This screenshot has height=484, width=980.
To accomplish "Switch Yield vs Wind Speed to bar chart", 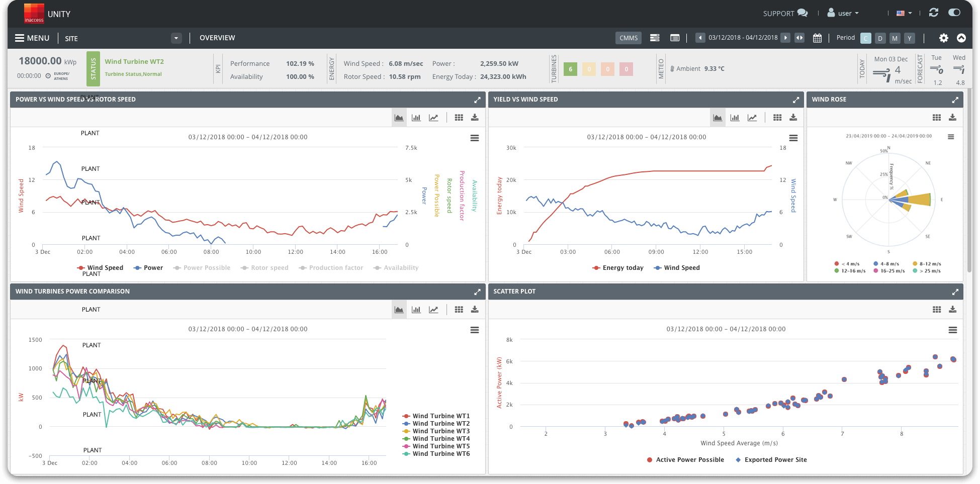I will pos(735,118).
